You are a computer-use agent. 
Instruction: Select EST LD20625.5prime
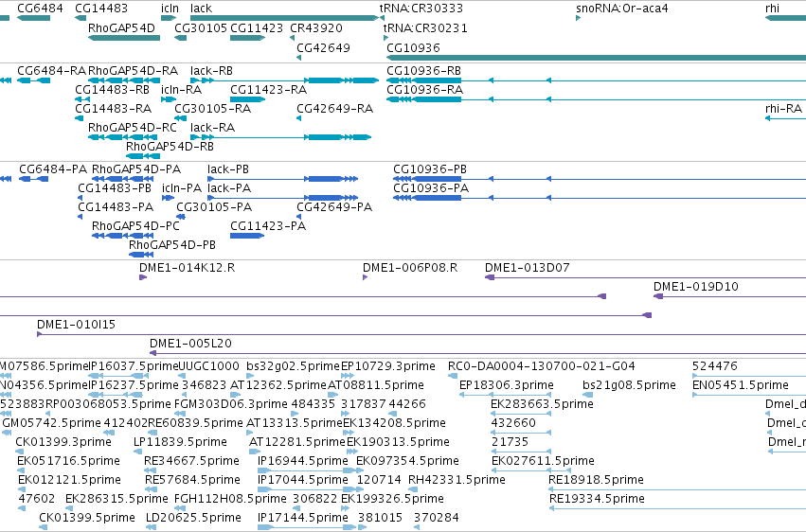tap(194, 518)
